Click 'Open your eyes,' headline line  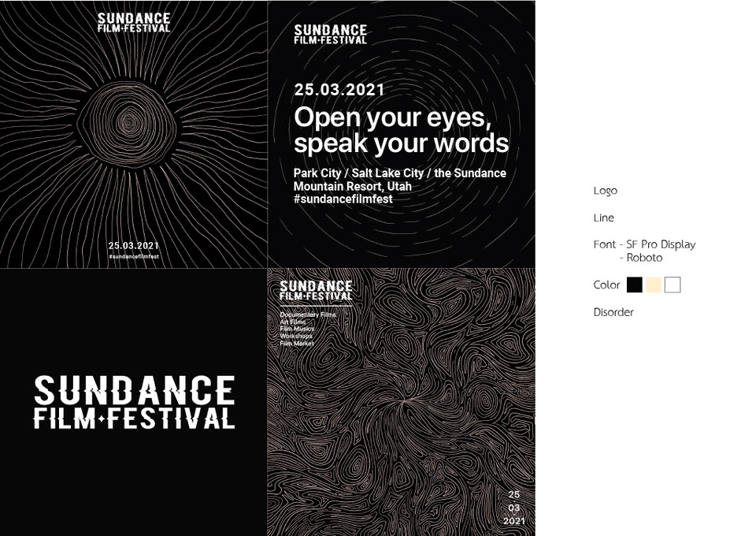393,117
